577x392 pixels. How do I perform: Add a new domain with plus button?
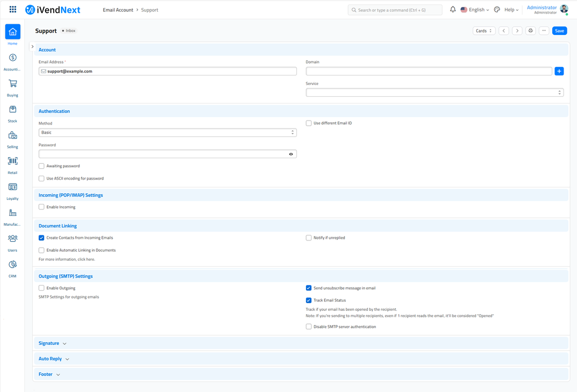tap(559, 71)
